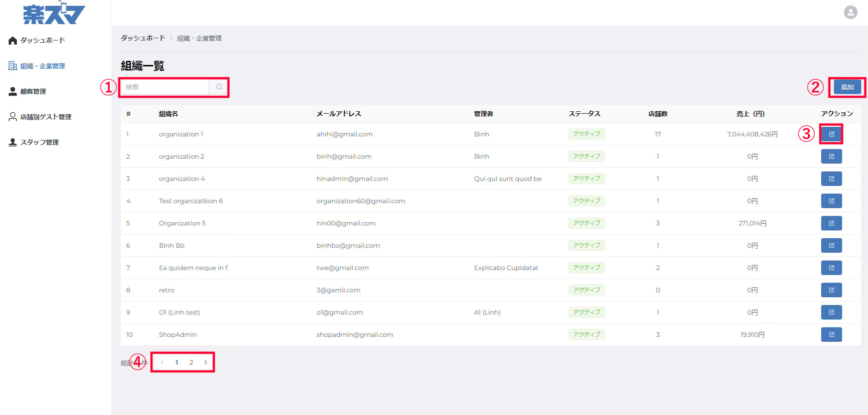
Task: Edit organization 2 row
Action: coord(831,156)
